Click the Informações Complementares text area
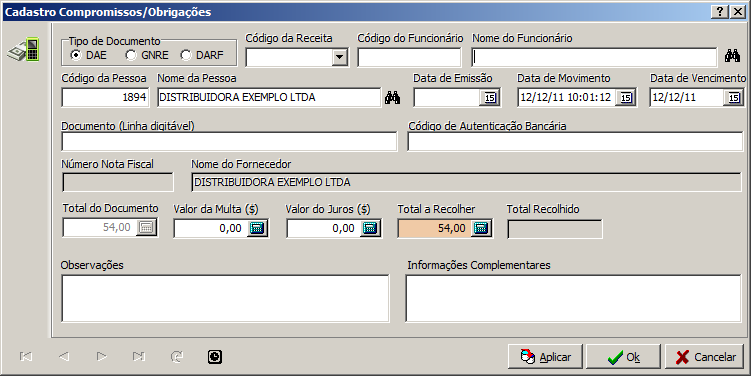The width and height of the screenshot is (751, 376). pyautogui.click(x=574, y=298)
